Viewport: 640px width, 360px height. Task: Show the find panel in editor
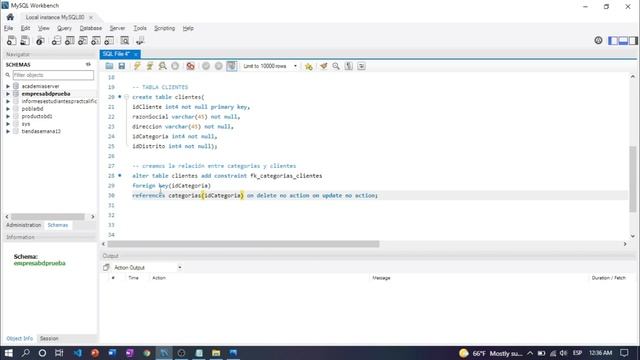pyautogui.click(x=336, y=66)
